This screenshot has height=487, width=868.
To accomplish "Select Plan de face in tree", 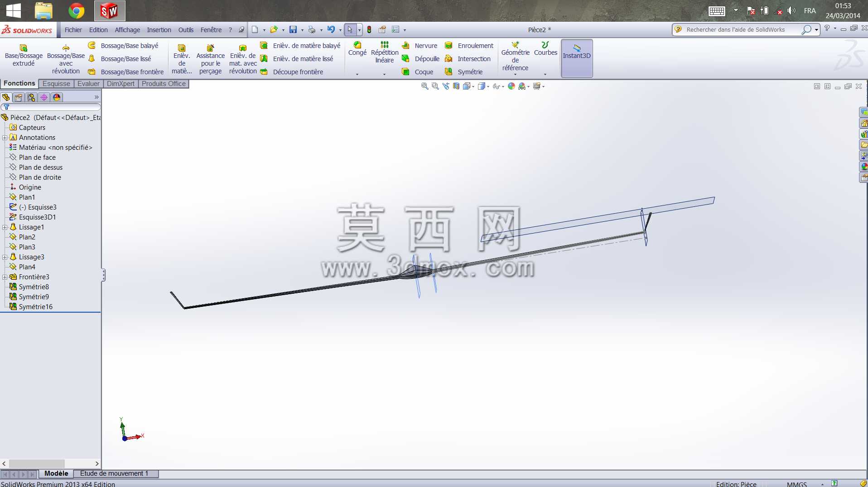I will point(37,158).
